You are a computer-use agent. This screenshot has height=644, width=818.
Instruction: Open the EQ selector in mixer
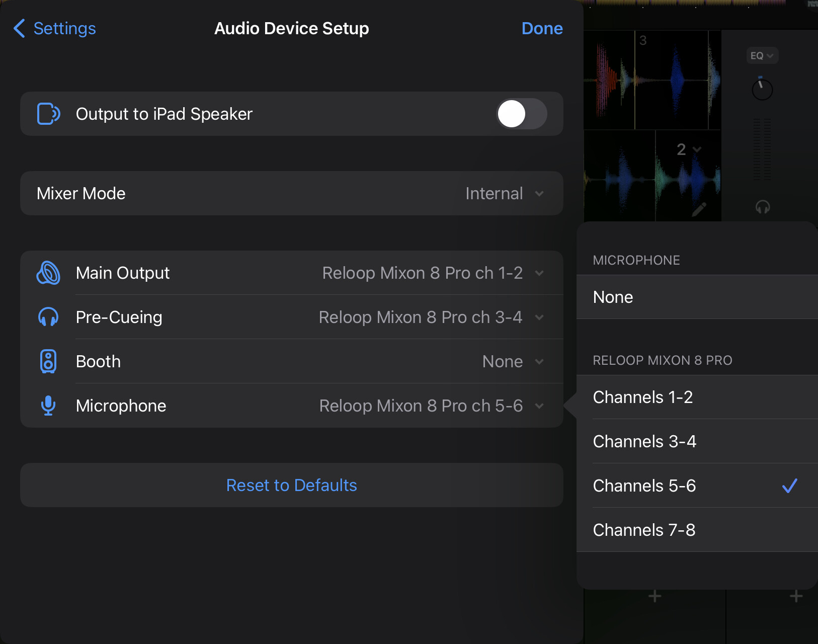(762, 55)
